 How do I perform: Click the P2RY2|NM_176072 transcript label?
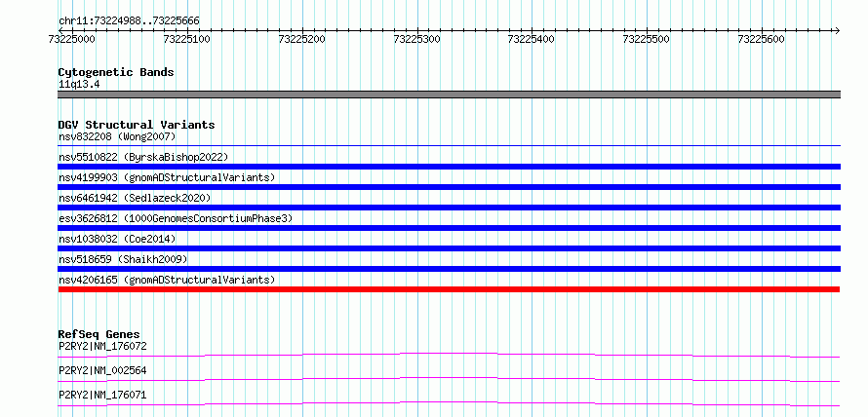(102, 347)
